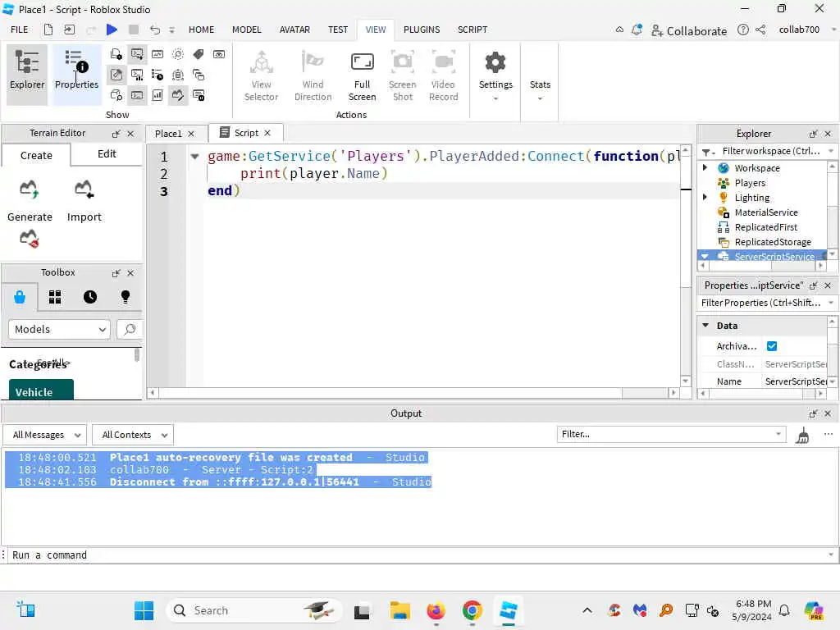Screen dimensions: 840x630
Task: Switch to the MODEL ribbon tab
Action: point(246,30)
